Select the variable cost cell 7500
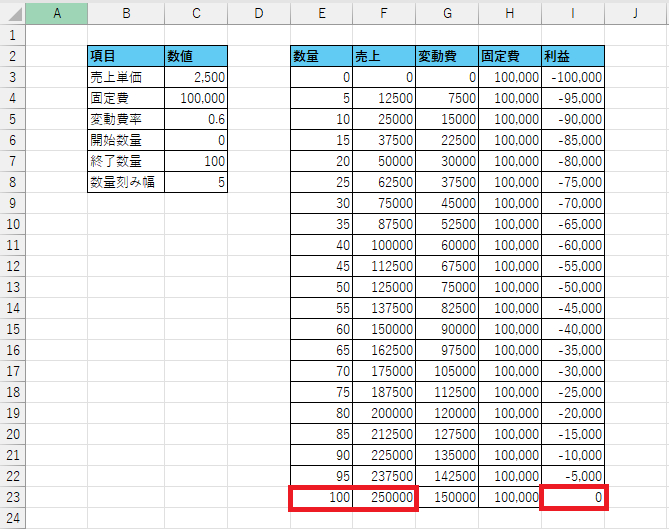 (x=447, y=98)
